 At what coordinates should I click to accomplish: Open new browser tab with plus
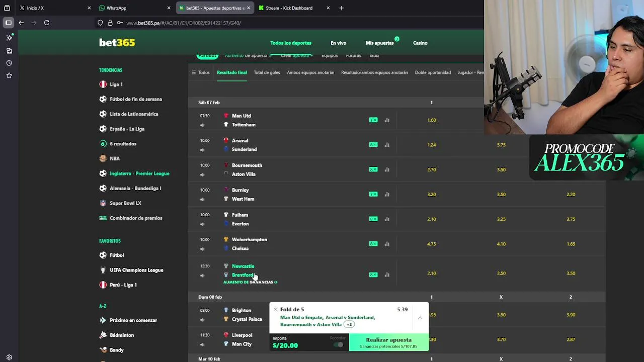pyautogui.click(x=342, y=8)
